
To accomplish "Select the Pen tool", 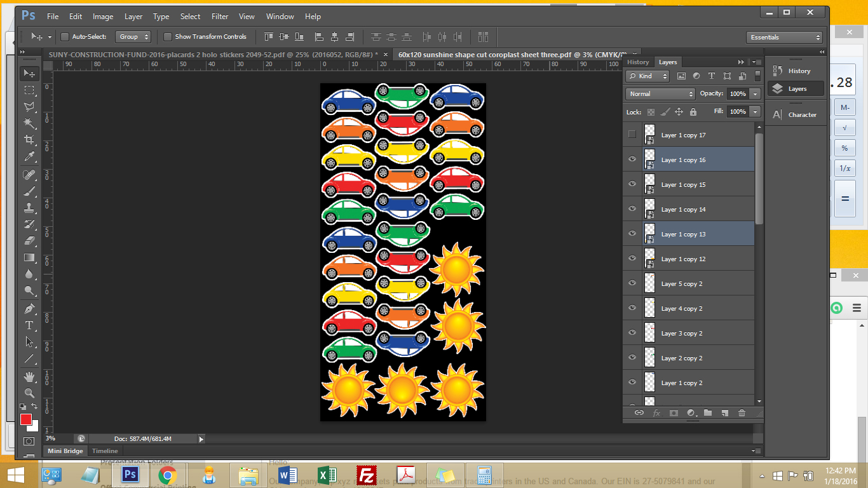I will 29,309.
